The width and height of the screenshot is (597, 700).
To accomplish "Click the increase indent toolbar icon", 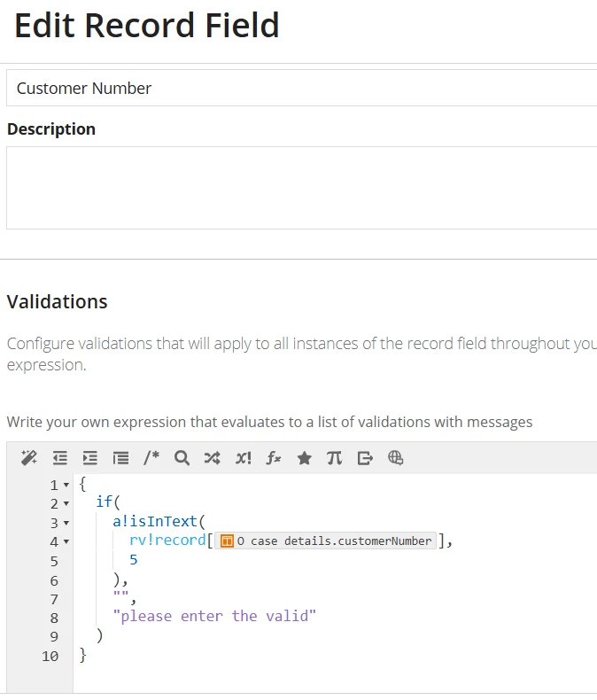I will coord(90,458).
